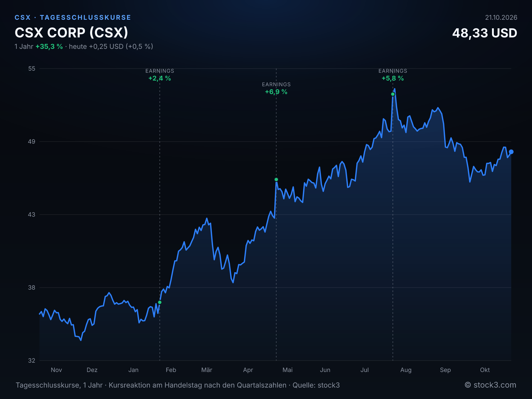Click the Okt month label

click(485, 370)
